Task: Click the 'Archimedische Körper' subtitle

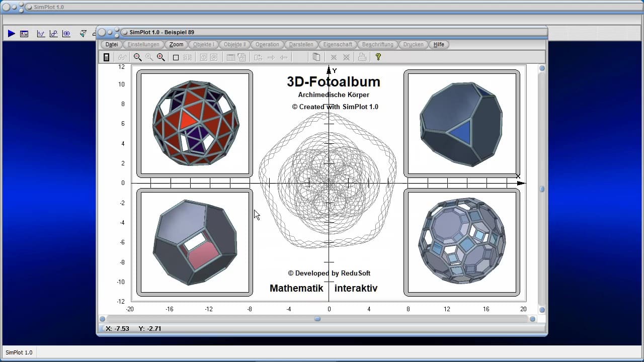Action: tap(334, 95)
